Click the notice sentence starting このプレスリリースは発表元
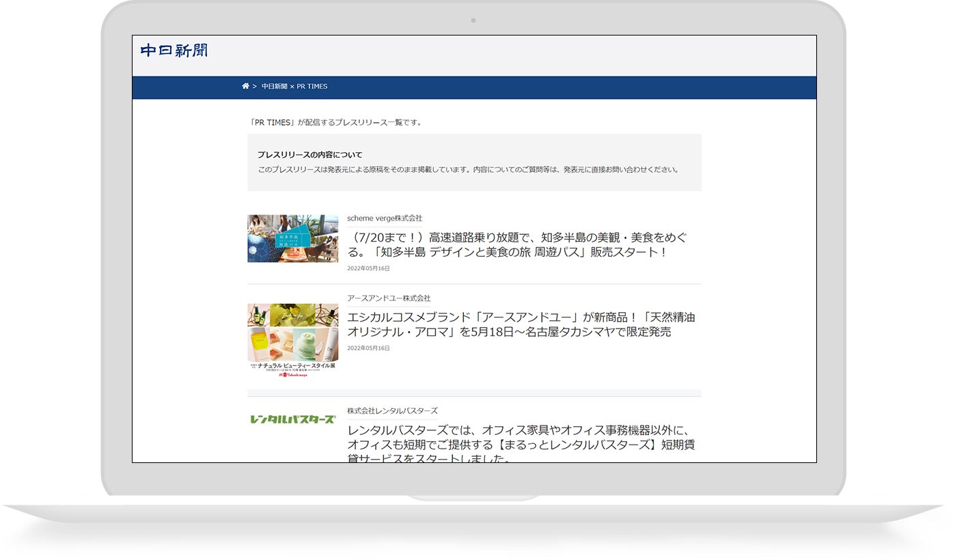955x560 pixels. [x=469, y=169]
